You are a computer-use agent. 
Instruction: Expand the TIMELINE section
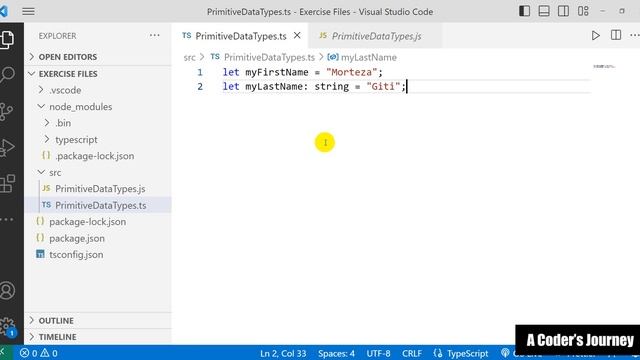tap(98, 337)
